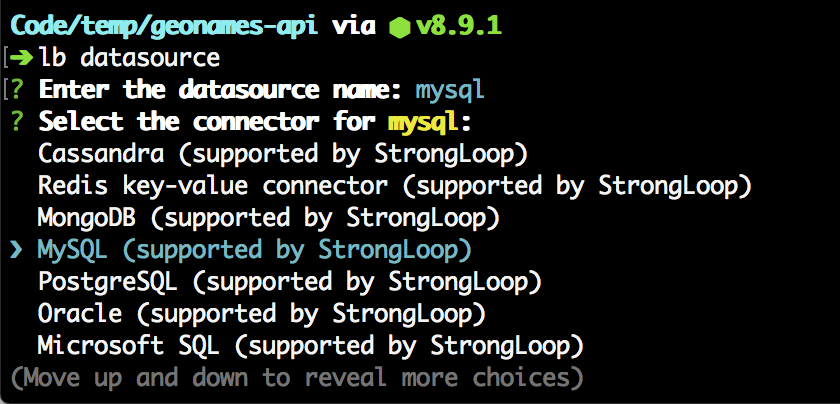Click the question mark before Select the connector
Image resolution: width=840 pixels, height=404 pixels.
point(18,122)
